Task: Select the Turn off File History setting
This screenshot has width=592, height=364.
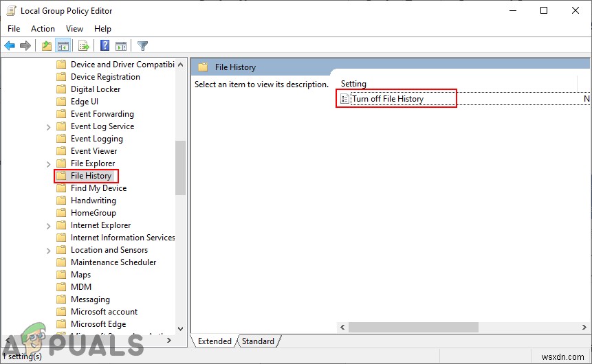Action: (388, 99)
